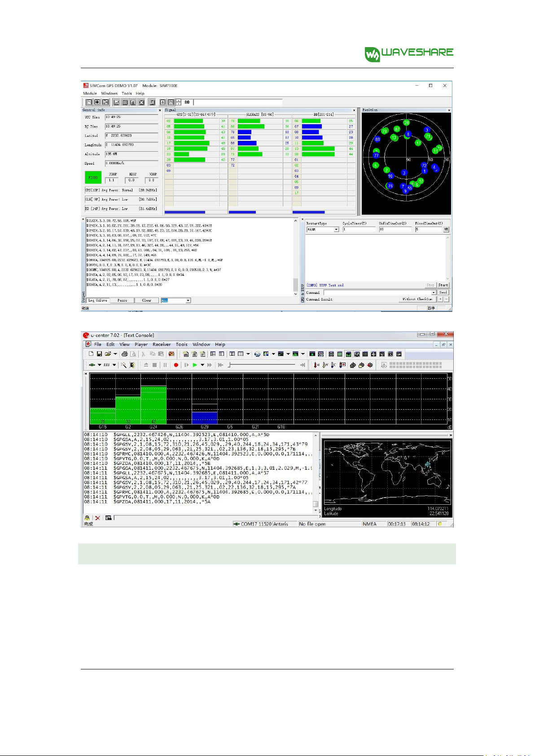Click the green Play button in u-center
The height and width of the screenshot is (756, 535).
pos(195,365)
